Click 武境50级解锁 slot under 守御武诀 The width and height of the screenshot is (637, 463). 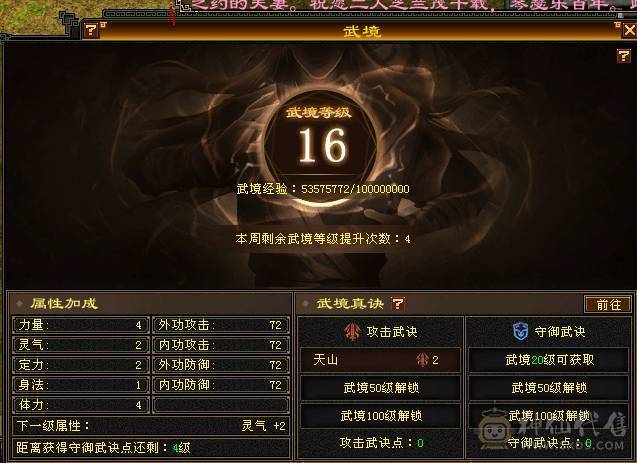point(549,388)
